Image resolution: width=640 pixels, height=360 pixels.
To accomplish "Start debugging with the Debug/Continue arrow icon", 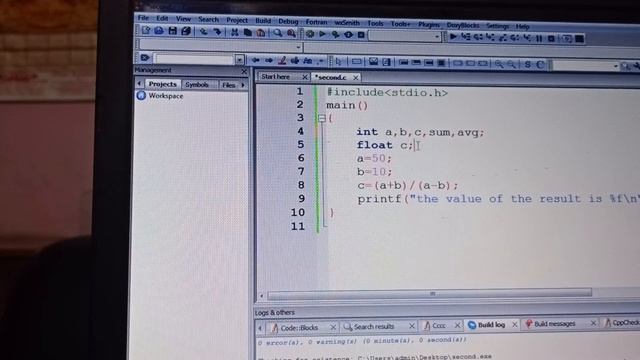I will 453,37.
